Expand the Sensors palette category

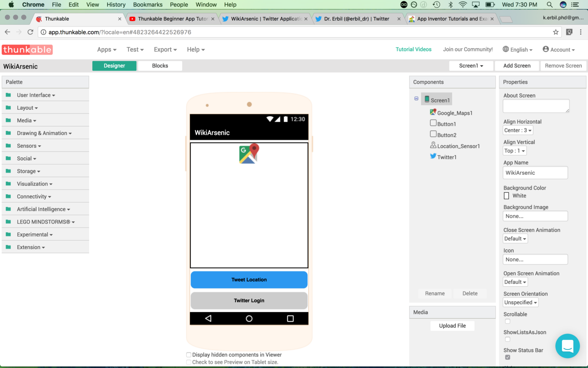tap(29, 146)
